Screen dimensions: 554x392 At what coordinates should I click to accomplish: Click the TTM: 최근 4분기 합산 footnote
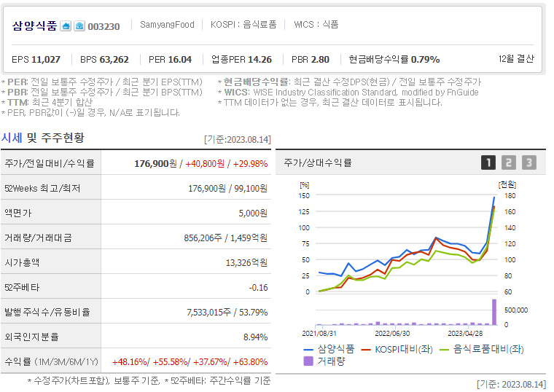click(47, 103)
